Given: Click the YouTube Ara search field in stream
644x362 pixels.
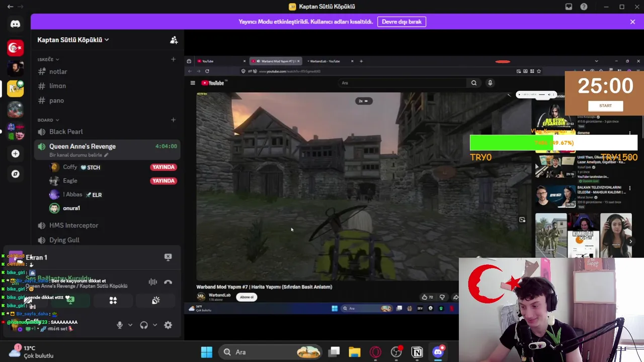Looking at the screenshot, I should 403,83.
